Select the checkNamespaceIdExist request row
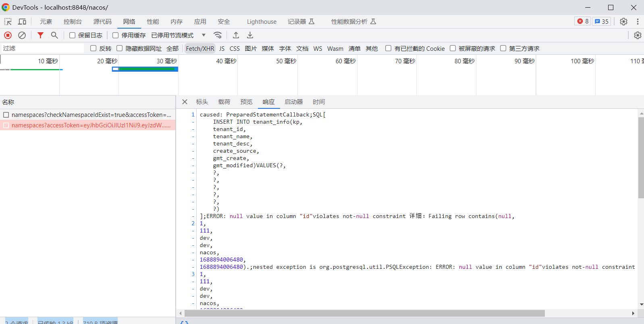Image resolution: width=644 pixels, height=324 pixels. [x=87, y=115]
